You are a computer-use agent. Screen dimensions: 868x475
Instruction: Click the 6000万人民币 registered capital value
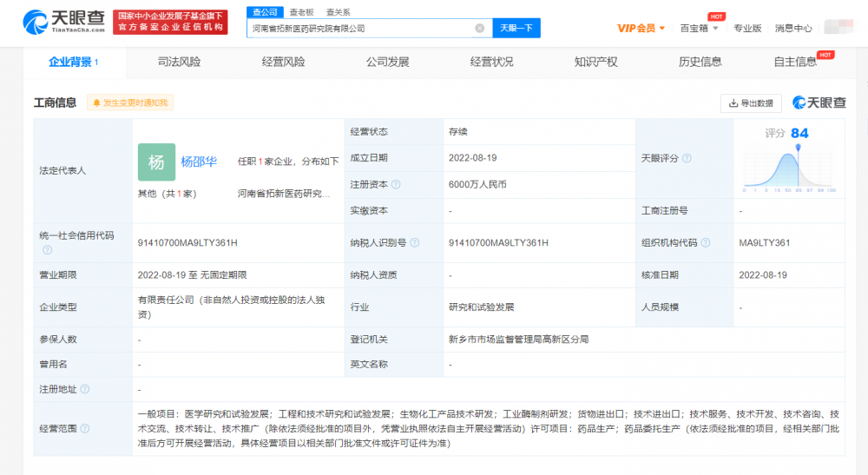(477, 184)
